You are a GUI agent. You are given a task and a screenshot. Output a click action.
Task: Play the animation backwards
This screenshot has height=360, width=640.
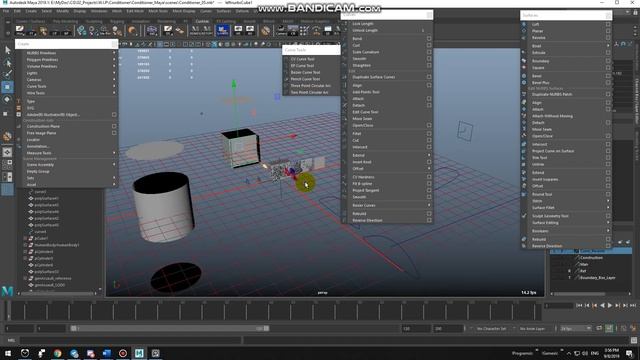point(602,305)
